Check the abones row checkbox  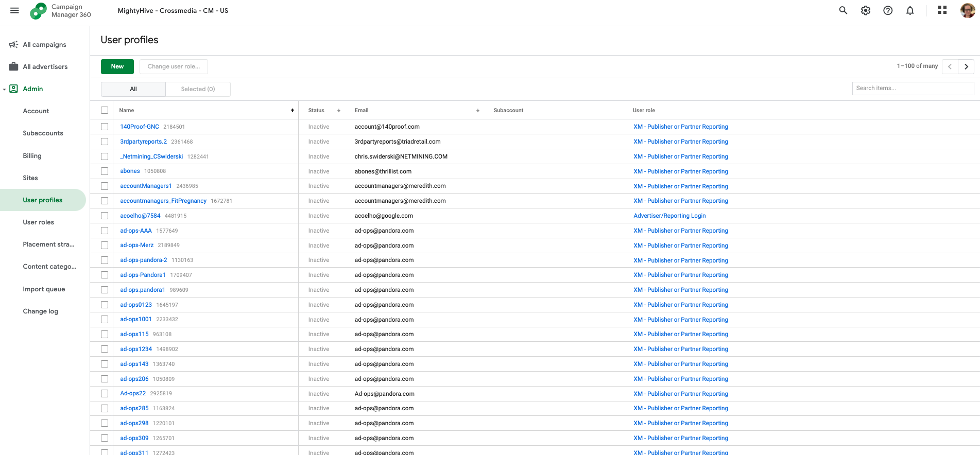pyautogui.click(x=105, y=171)
